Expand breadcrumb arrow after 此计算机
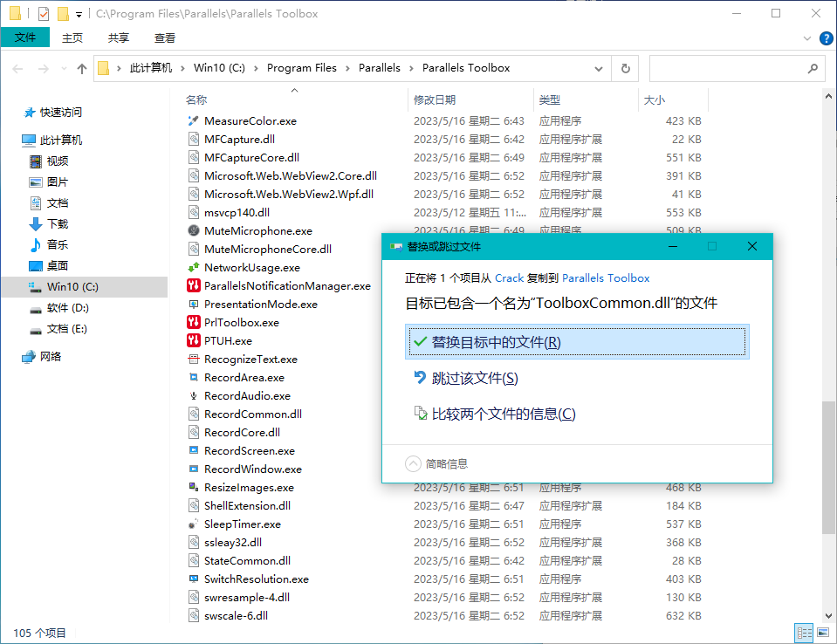This screenshot has width=837, height=644. pos(182,68)
